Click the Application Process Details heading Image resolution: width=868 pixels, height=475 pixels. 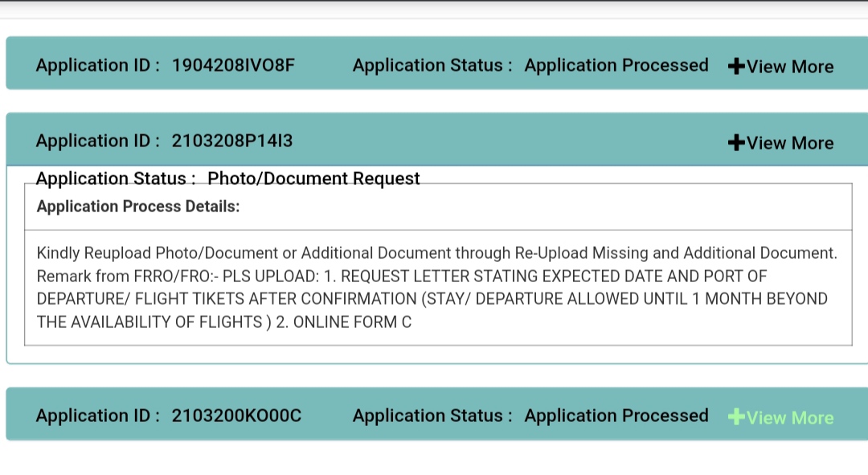[138, 207]
